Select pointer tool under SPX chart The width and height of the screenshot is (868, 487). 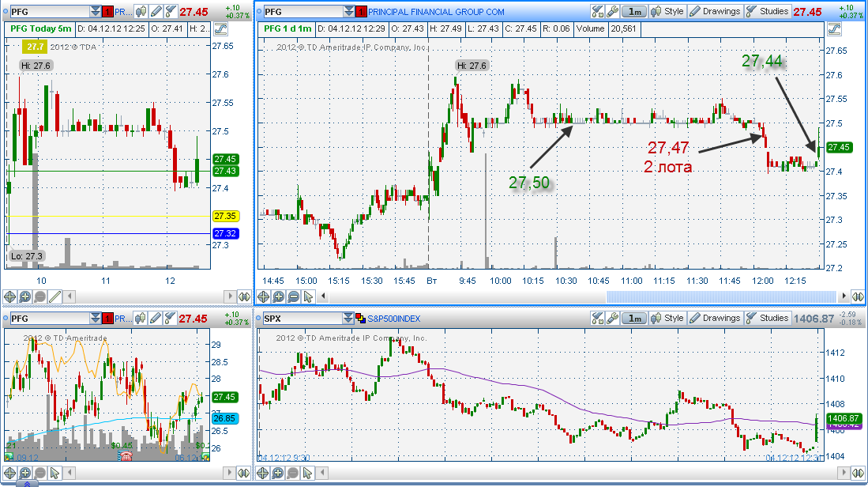308,473
